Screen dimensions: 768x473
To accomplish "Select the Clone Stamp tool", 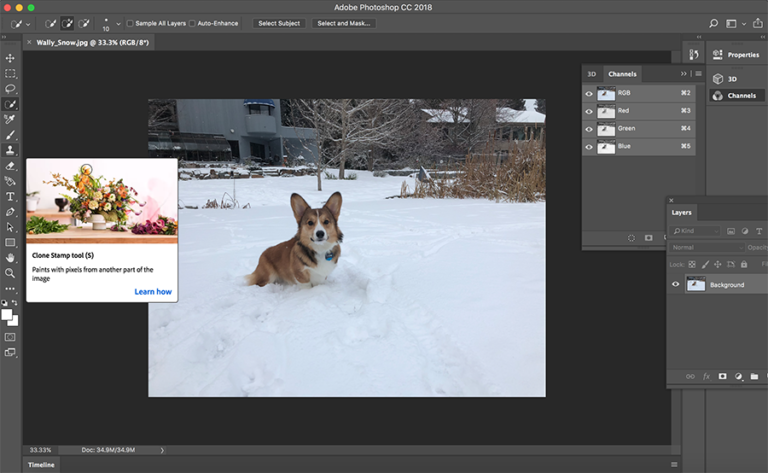I will (10, 150).
